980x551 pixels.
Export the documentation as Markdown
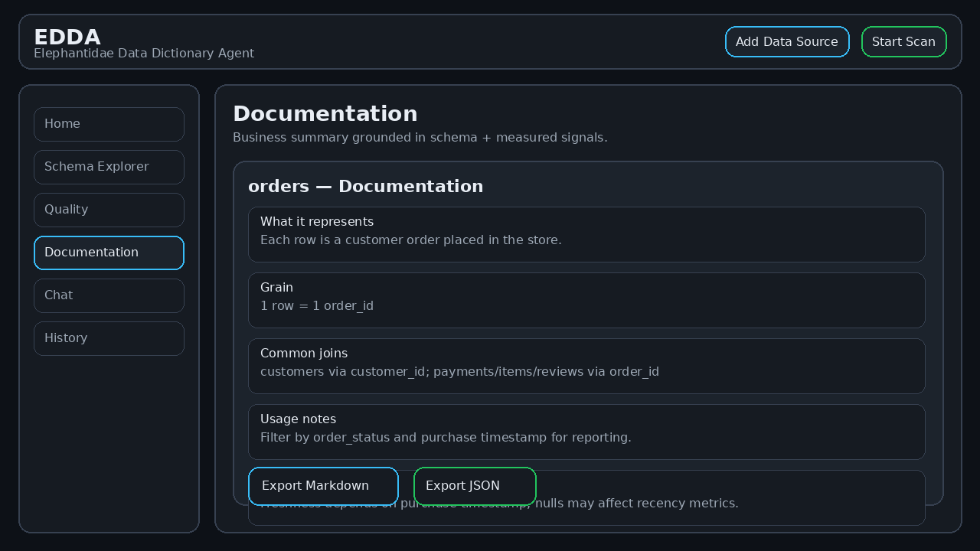tap(323, 486)
